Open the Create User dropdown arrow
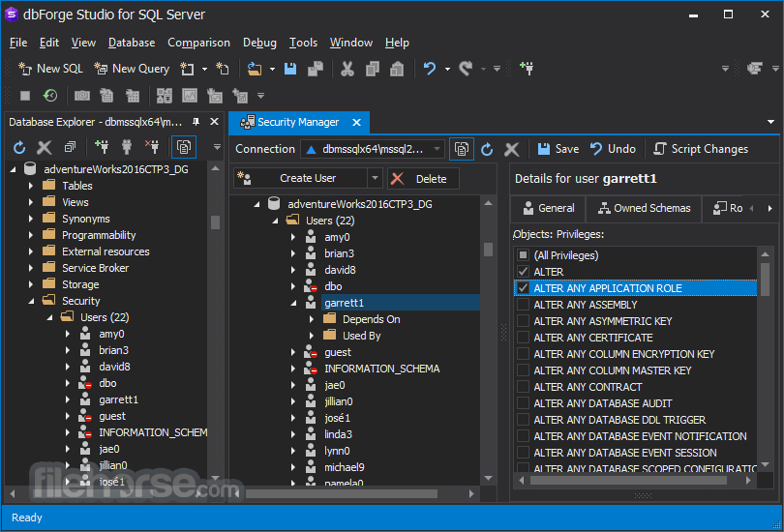This screenshot has height=532, width=784. 375,178
